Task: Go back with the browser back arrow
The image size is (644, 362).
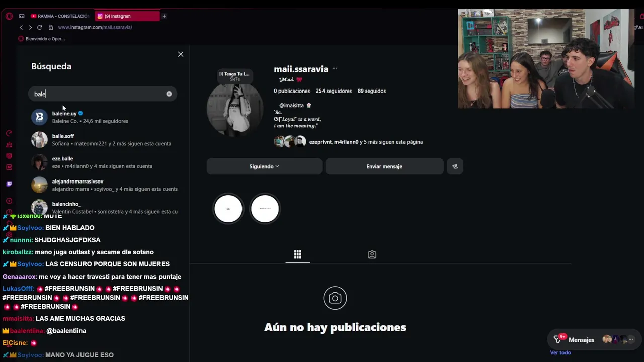Action: point(21,27)
